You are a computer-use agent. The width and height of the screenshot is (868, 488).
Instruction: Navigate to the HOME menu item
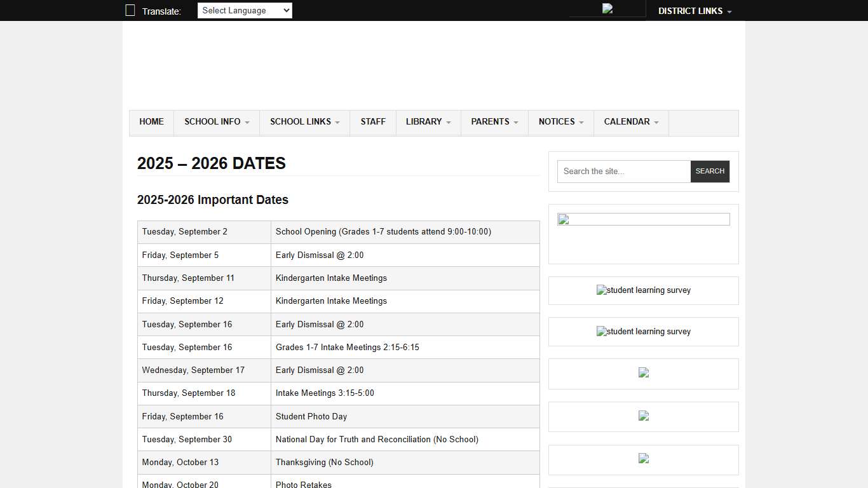(151, 121)
